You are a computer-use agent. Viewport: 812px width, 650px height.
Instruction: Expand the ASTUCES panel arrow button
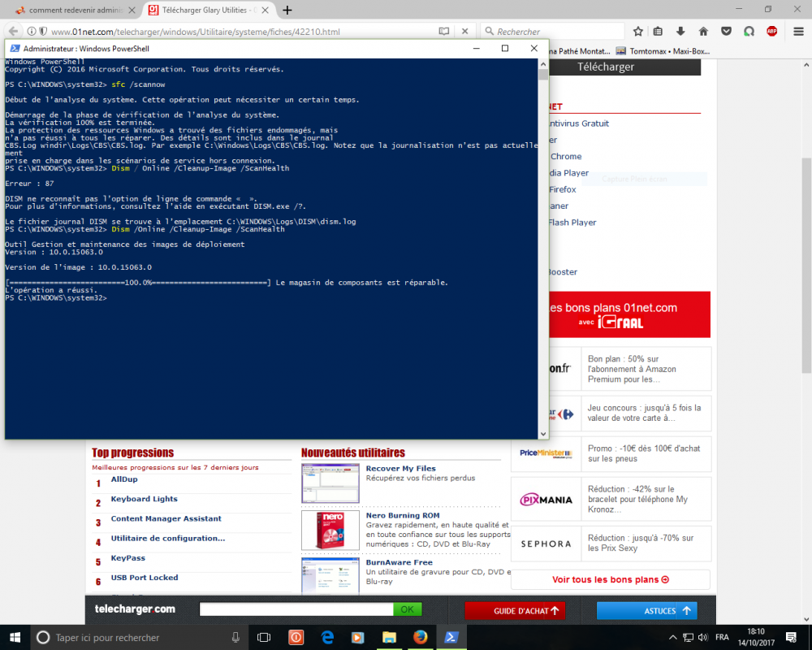(687, 610)
